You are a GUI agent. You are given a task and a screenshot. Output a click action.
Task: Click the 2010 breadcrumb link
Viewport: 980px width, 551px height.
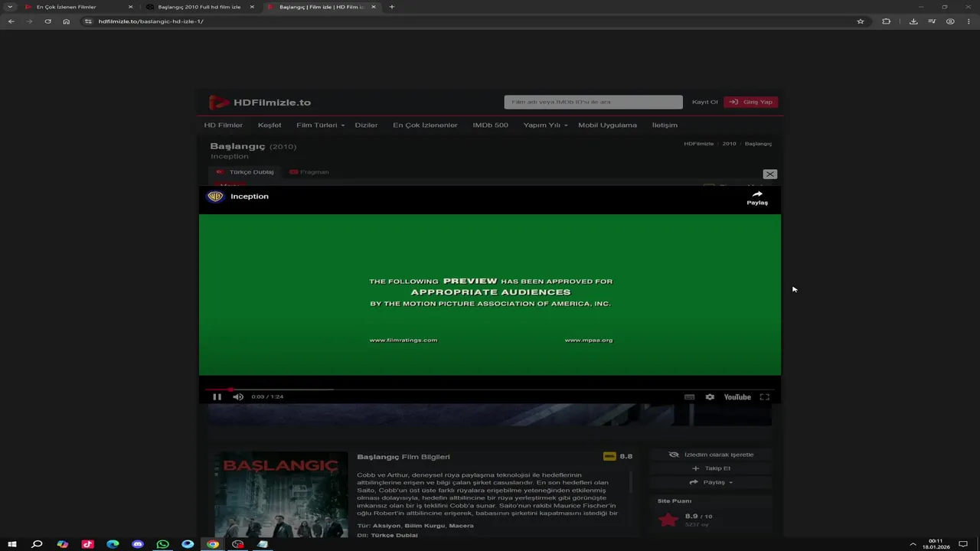tap(729, 144)
